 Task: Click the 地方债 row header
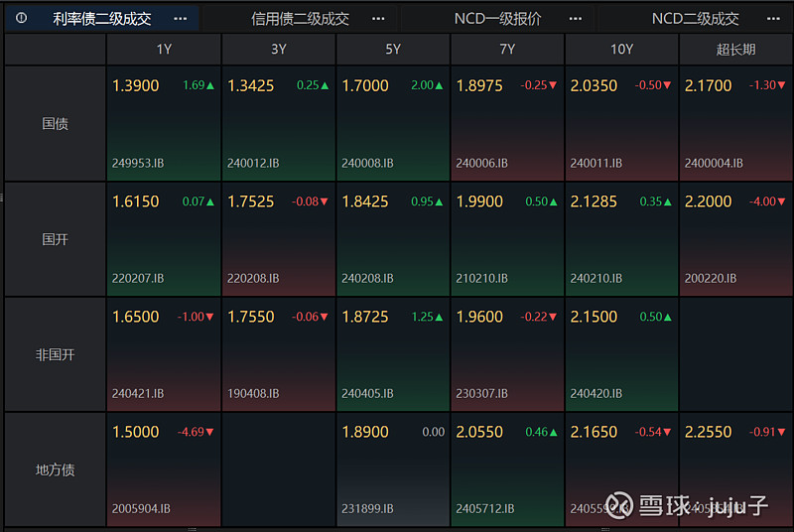pos(55,469)
